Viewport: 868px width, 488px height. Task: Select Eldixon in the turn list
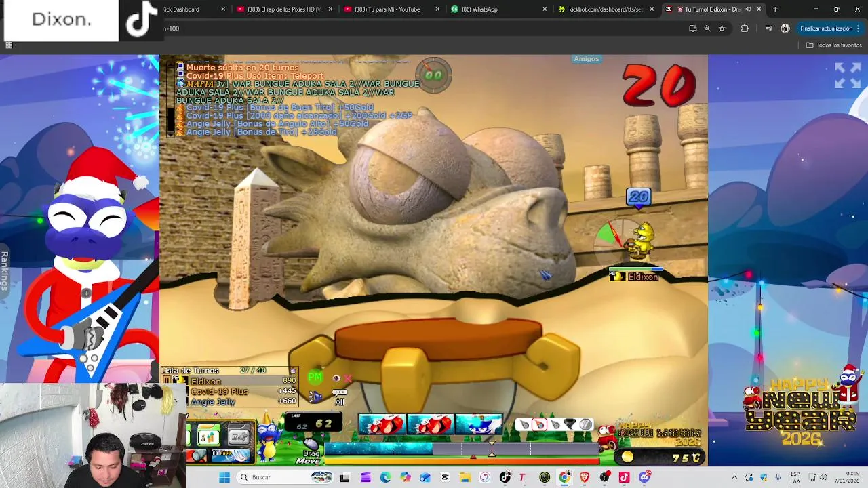point(230,382)
